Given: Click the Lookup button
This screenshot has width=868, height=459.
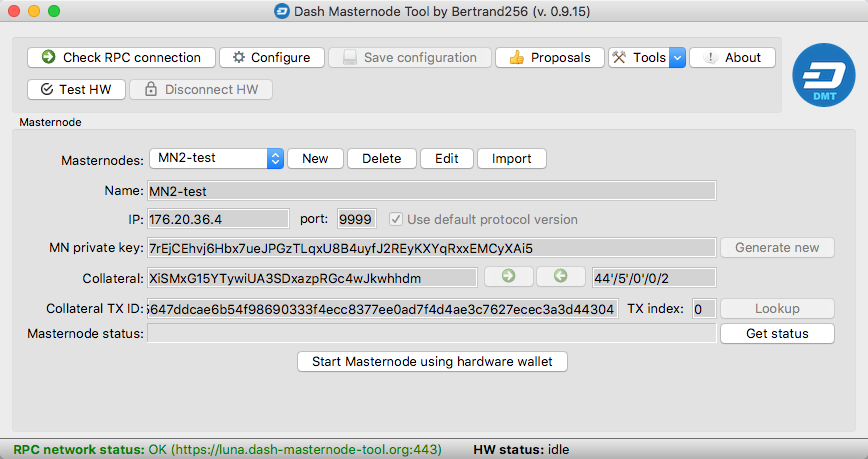Looking at the screenshot, I should pyautogui.click(x=777, y=309).
